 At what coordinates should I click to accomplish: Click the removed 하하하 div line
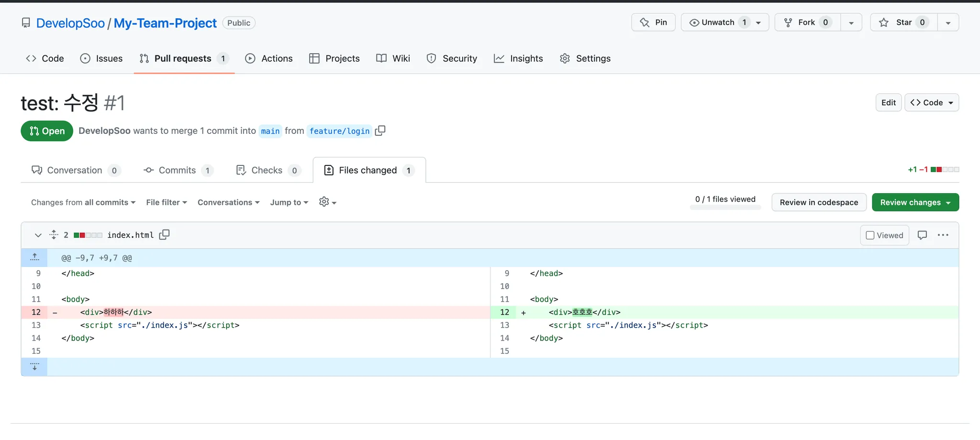pos(269,312)
